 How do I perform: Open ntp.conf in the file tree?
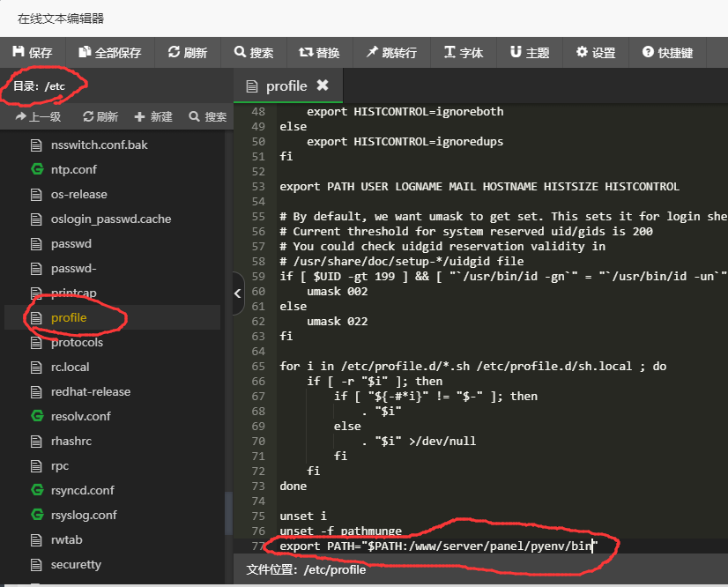pyautogui.click(x=73, y=169)
